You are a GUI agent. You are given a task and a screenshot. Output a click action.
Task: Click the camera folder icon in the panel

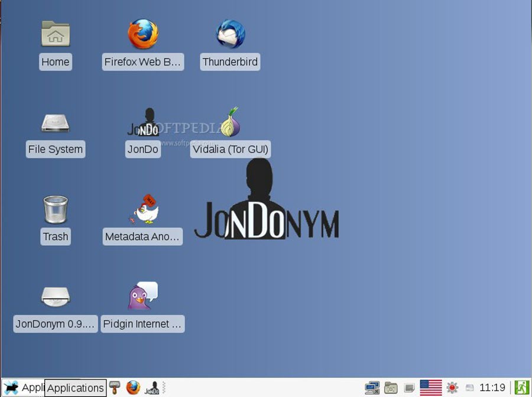(x=391, y=388)
